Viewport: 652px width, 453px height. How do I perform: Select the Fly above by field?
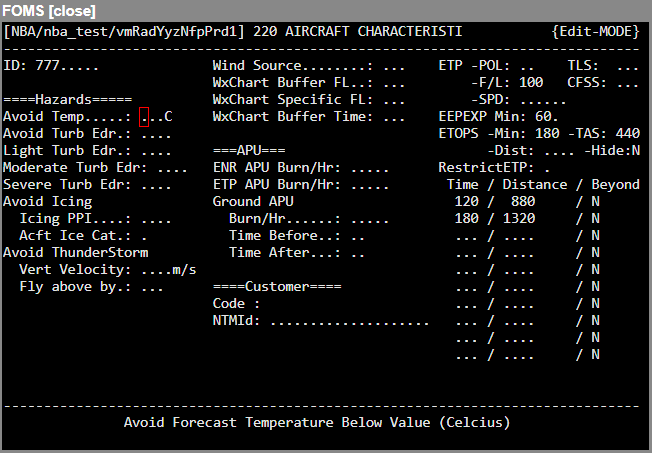152,287
